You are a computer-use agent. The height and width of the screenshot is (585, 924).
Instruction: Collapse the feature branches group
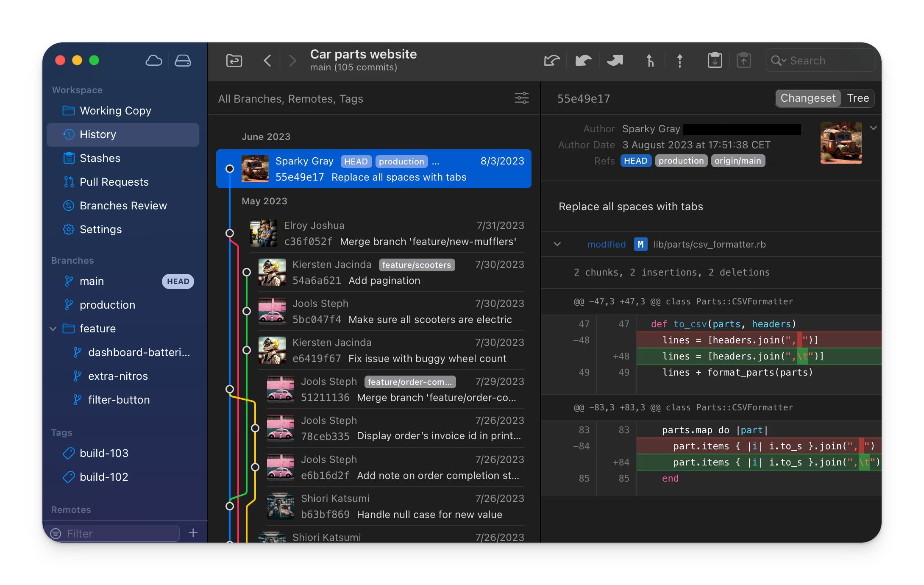tap(53, 329)
